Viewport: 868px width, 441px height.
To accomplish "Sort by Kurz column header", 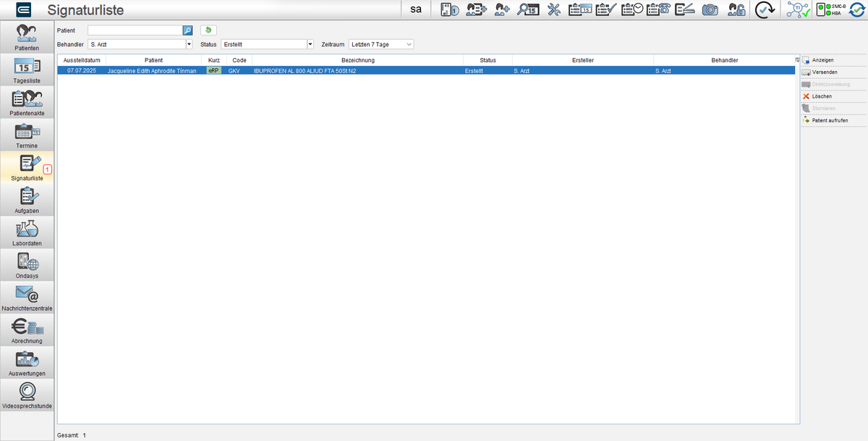I will [213, 60].
